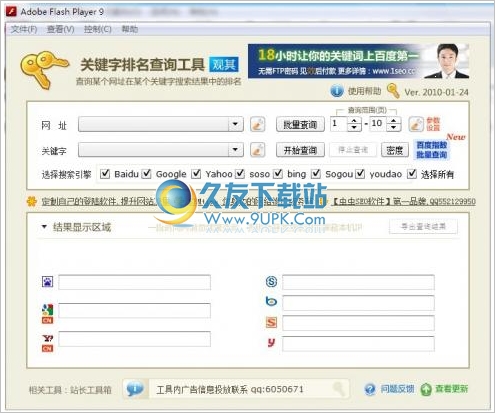Screen dimensions: 495x413
Task: Click the golden keys logo icon
Action: pos(44,69)
